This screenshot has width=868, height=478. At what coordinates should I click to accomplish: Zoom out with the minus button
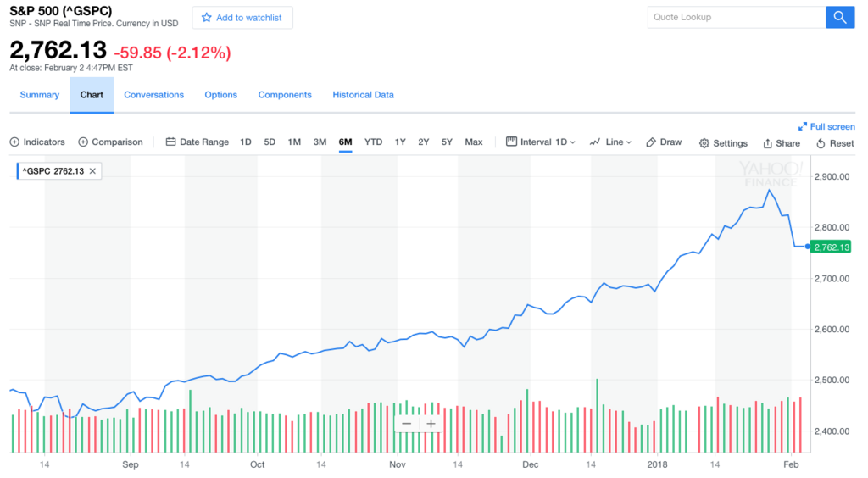point(406,424)
